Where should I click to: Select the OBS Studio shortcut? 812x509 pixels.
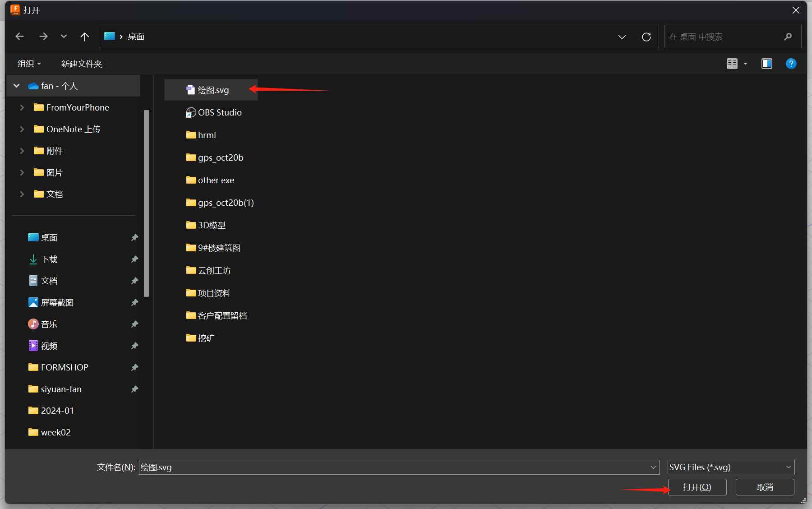[x=214, y=112]
